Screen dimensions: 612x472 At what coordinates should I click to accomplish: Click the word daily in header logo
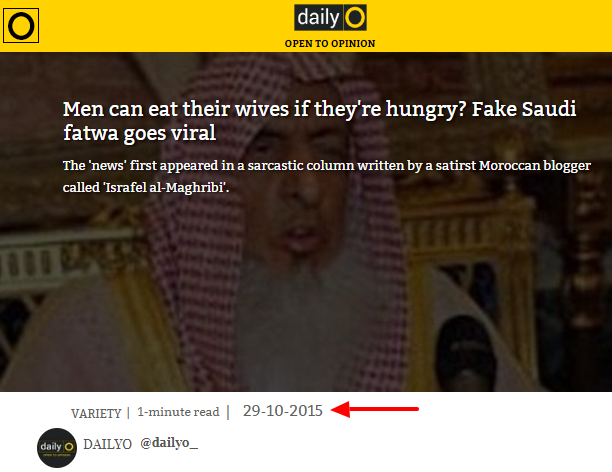click(x=318, y=18)
